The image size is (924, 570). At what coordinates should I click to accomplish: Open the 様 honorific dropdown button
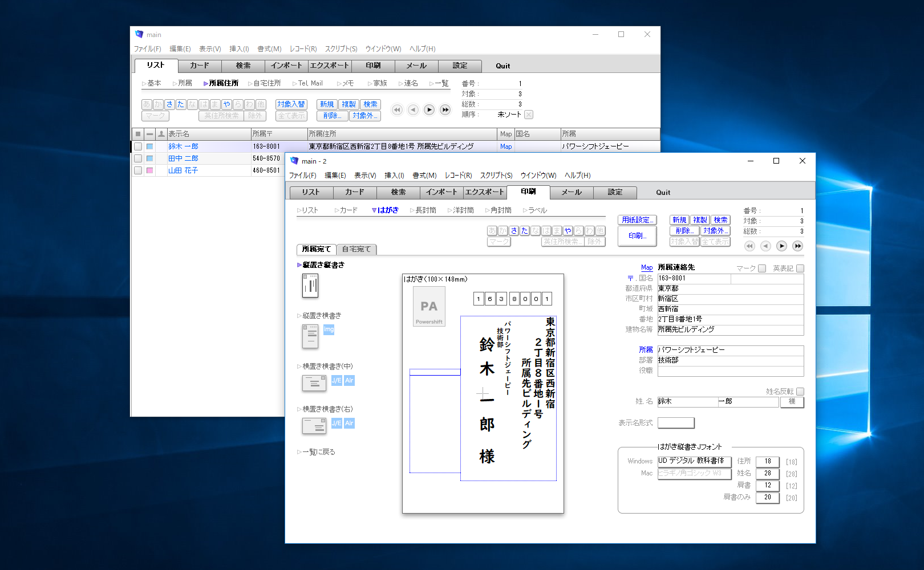[x=792, y=402]
